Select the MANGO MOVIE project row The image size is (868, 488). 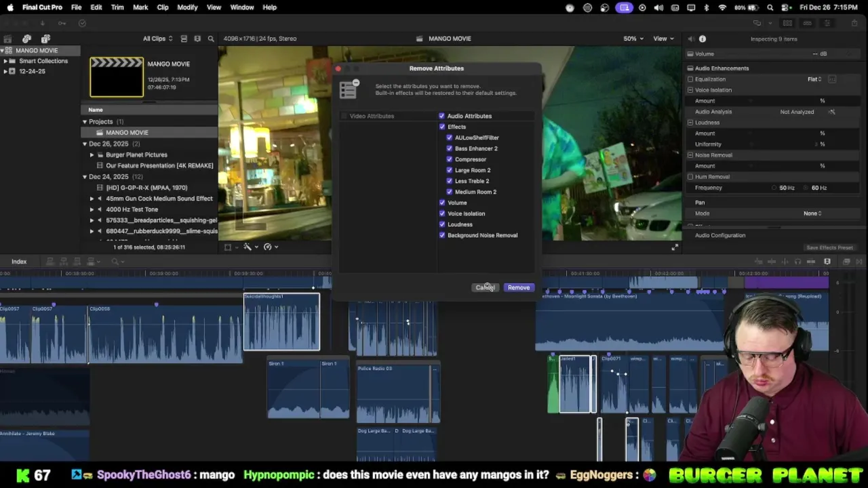pos(149,133)
